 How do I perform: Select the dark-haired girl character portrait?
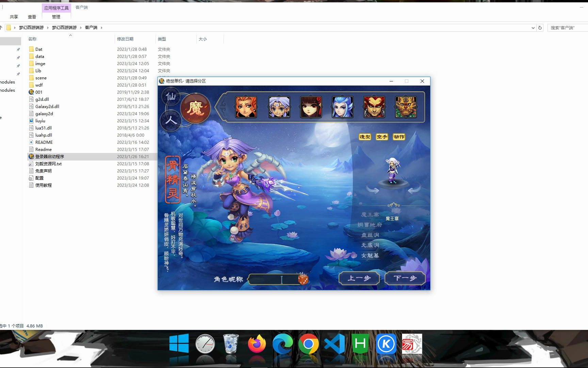tap(311, 107)
